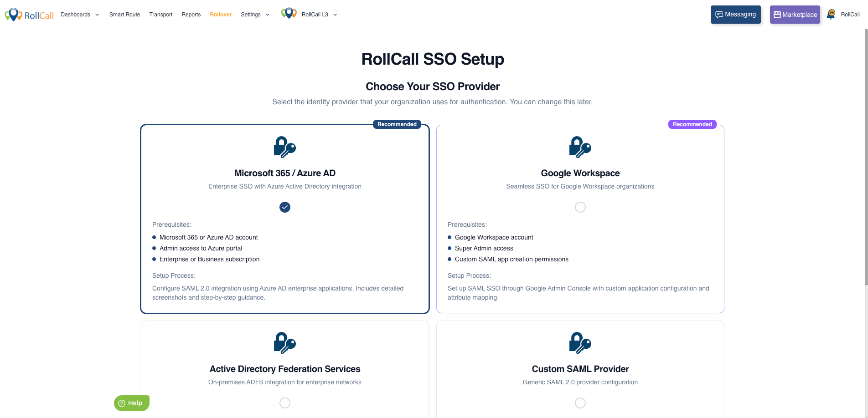Click the user avatar icon

831,15
